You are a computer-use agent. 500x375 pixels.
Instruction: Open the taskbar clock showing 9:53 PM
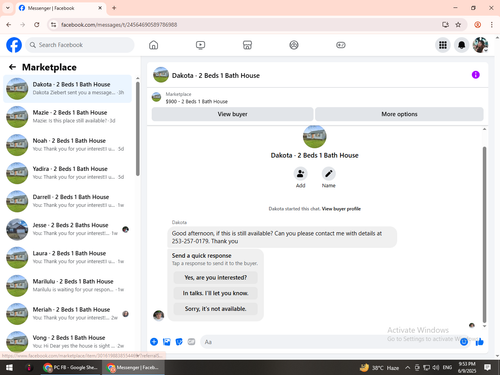click(x=467, y=367)
